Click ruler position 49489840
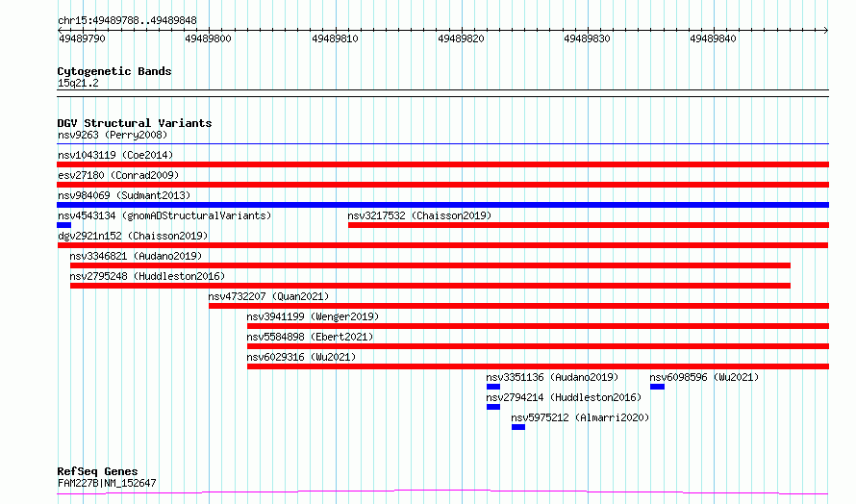Image resolution: width=856 pixels, height=504 pixels. tap(713, 38)
